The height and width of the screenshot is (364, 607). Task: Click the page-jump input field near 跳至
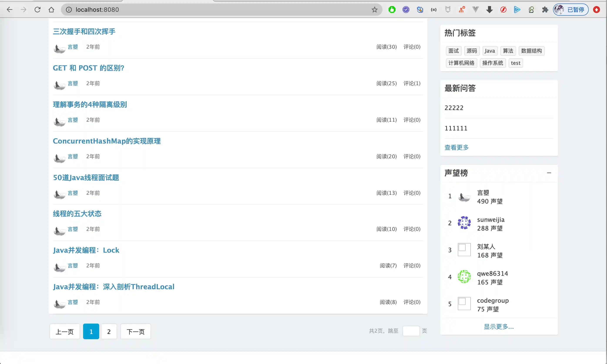click(x=412, y=331)
